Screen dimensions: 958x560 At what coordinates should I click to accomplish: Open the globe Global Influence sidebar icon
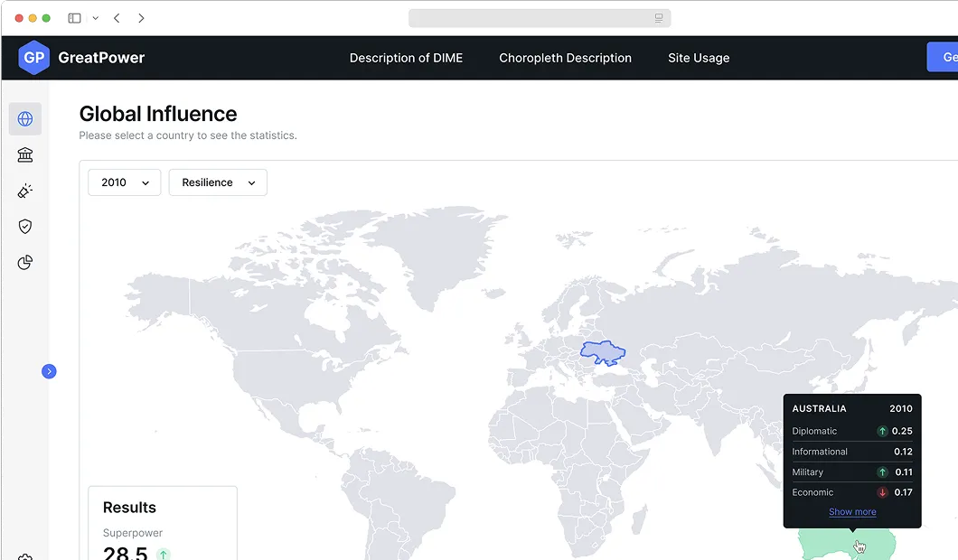pos(25,118)
